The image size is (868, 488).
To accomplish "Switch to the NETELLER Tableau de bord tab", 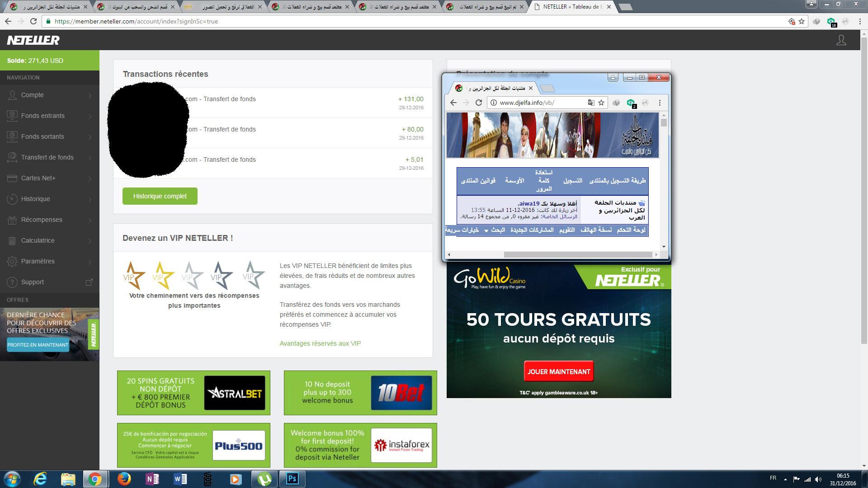I will (572, 7).
